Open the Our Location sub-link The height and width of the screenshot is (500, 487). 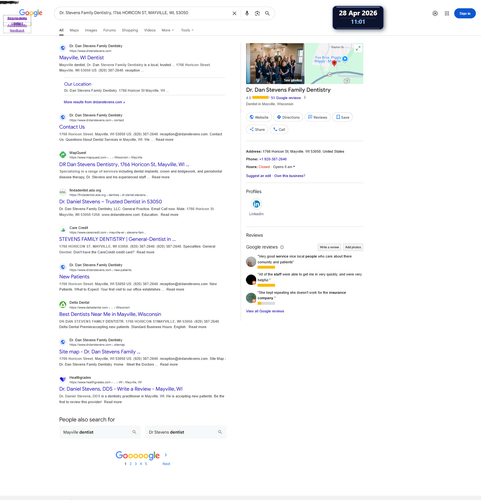(78, 84)
